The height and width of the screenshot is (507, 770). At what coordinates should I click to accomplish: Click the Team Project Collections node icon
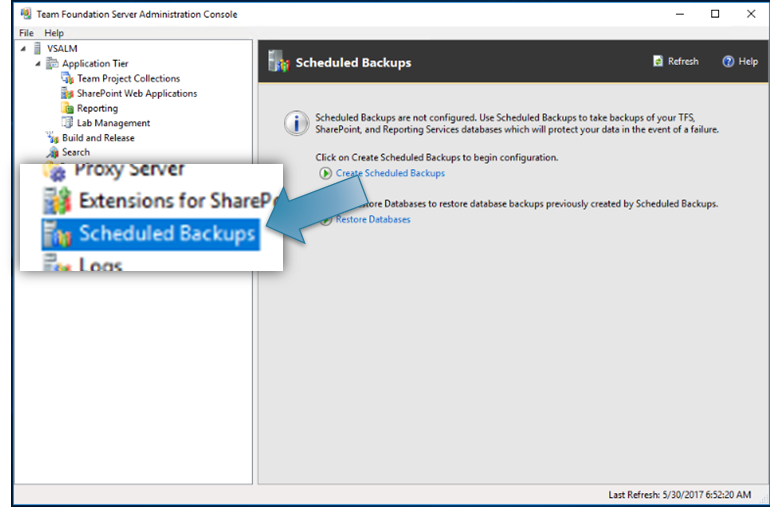(x=68, y=78)
